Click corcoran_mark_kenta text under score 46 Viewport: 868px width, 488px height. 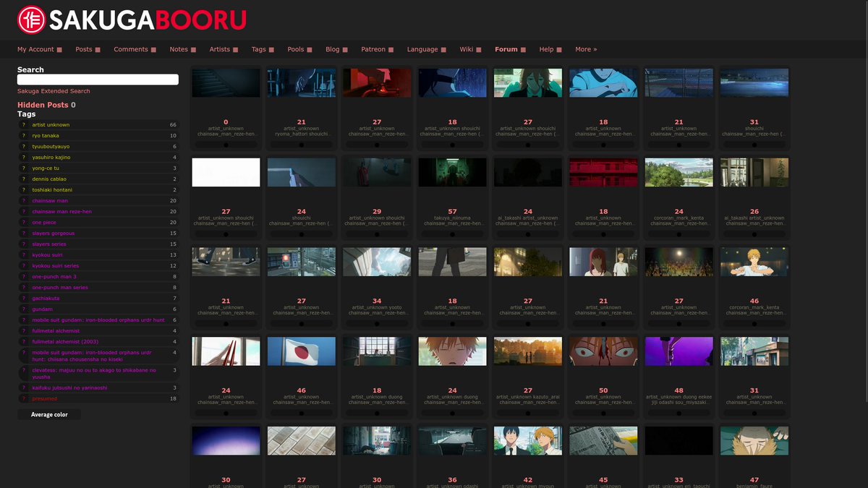(x=754, y=307)
